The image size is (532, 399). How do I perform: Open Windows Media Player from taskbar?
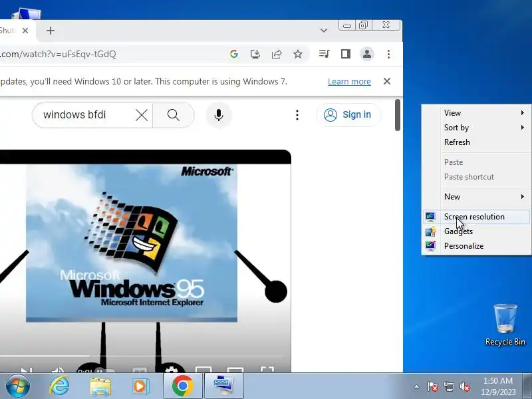tap(140, 386)
